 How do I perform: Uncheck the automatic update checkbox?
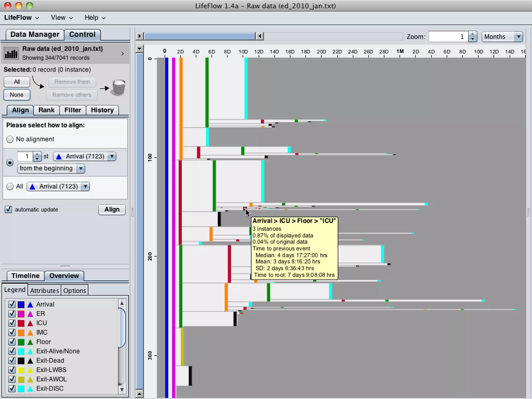(8, 209)
